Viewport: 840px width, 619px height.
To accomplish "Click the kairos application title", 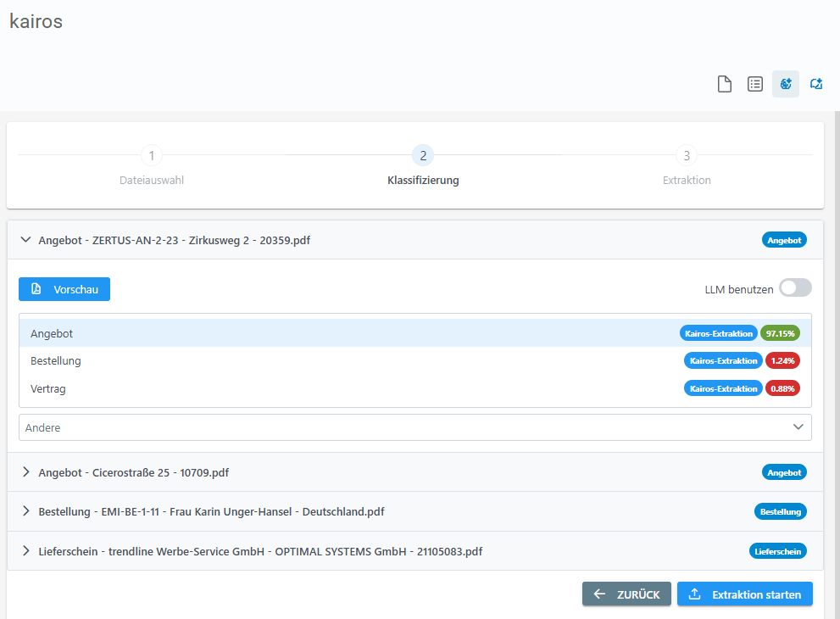I will point(36,21).
